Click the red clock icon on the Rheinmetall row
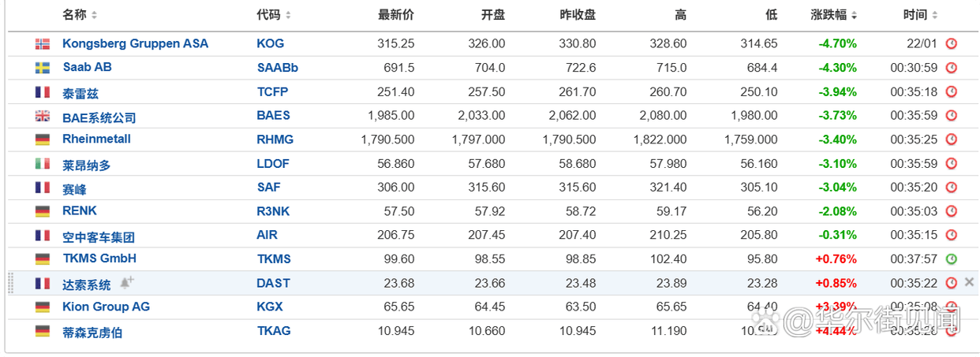Viewport: 980px width, 357px height. [x=952, y=139]
